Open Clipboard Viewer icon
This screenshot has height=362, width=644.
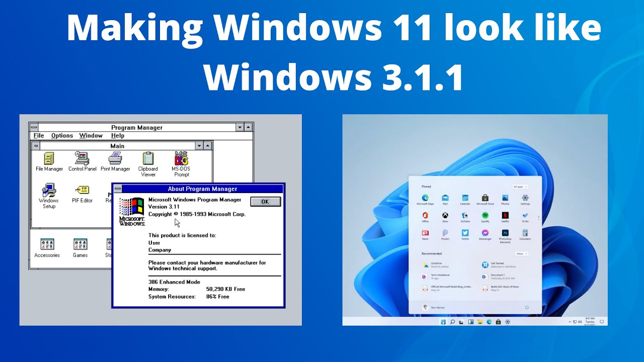[x=148, y=164]
